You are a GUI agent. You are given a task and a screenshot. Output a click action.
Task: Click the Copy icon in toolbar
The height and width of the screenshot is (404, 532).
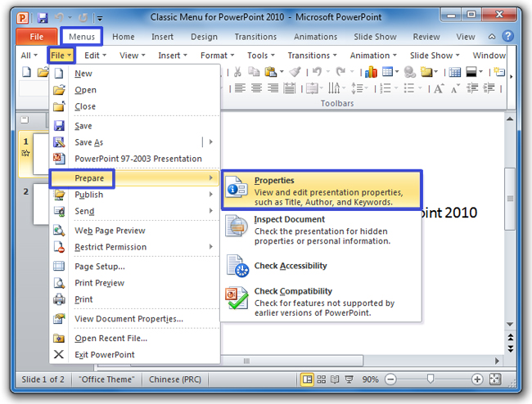coord(254,72)
